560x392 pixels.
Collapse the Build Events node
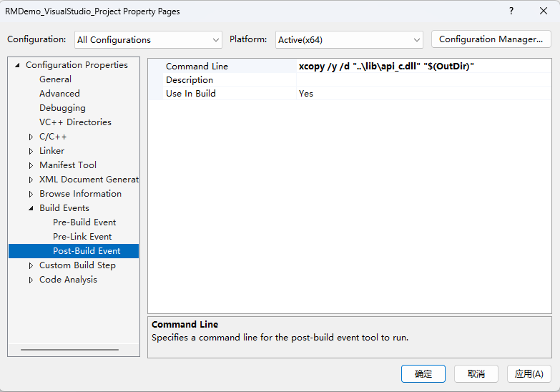[x=31, y=208]
